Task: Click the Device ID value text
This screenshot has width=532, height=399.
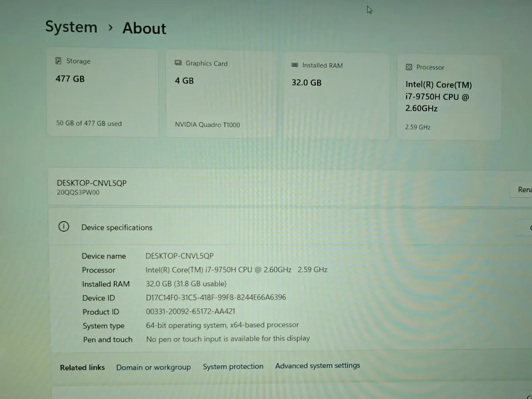Action: click(x=216, y=297)
